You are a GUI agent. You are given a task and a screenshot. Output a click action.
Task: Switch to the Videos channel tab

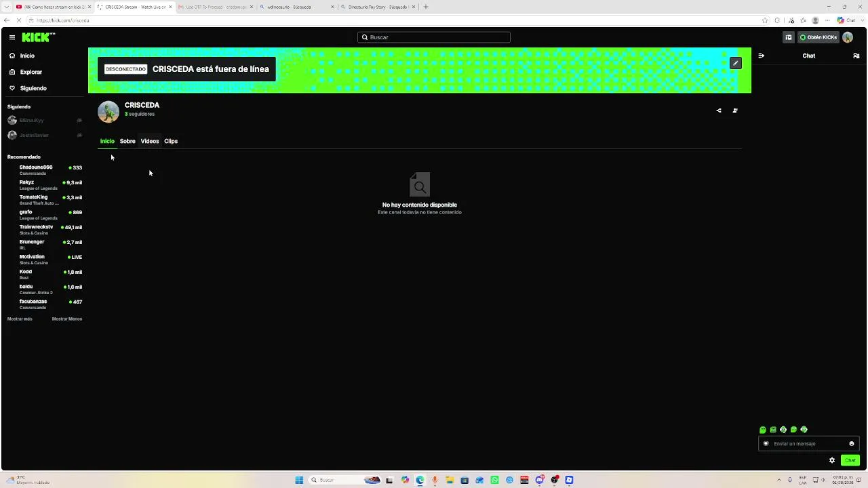pyautogui.click(x=150, y=141)
